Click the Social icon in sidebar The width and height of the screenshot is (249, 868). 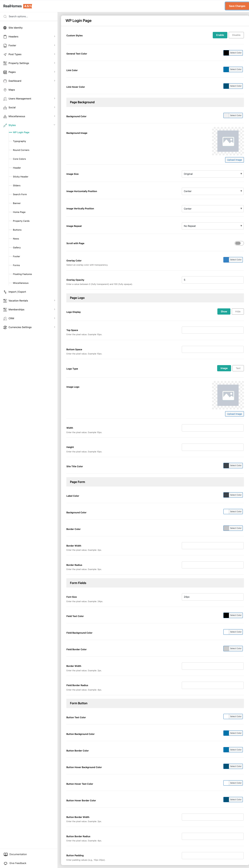[5, 107]
